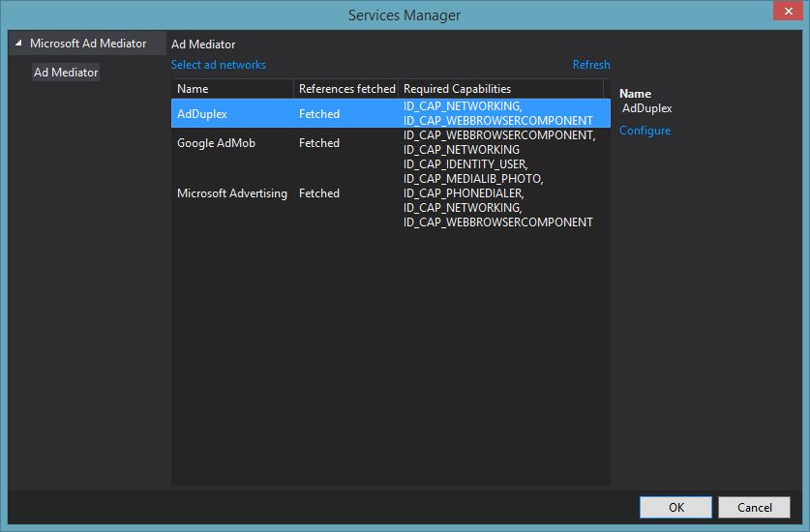Click Fetched status in AdDuplex row

pos(319,113)
